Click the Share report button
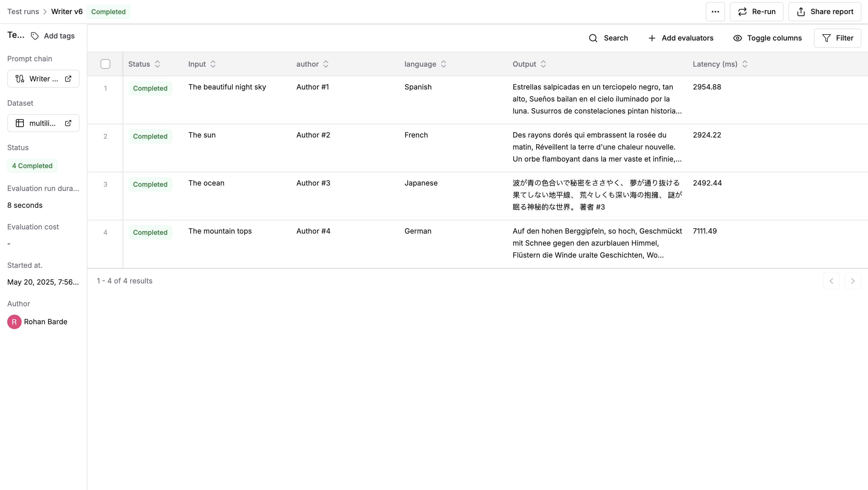 824,12
